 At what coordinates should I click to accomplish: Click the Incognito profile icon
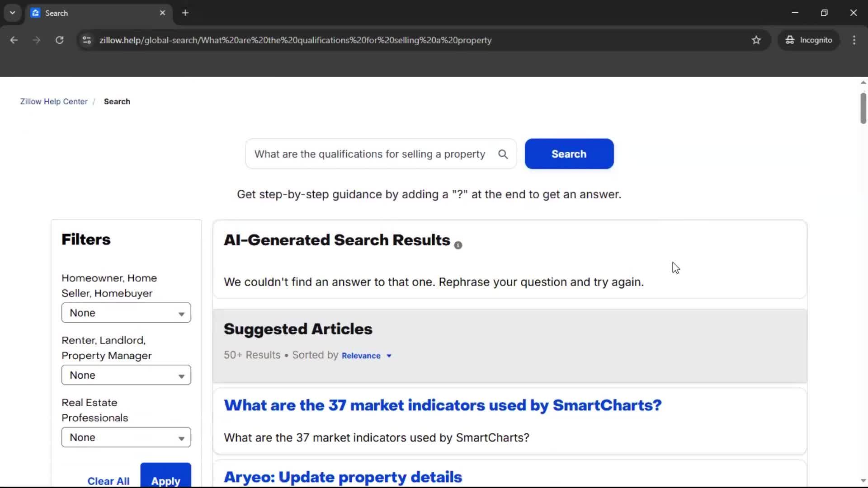coord(790,40)
